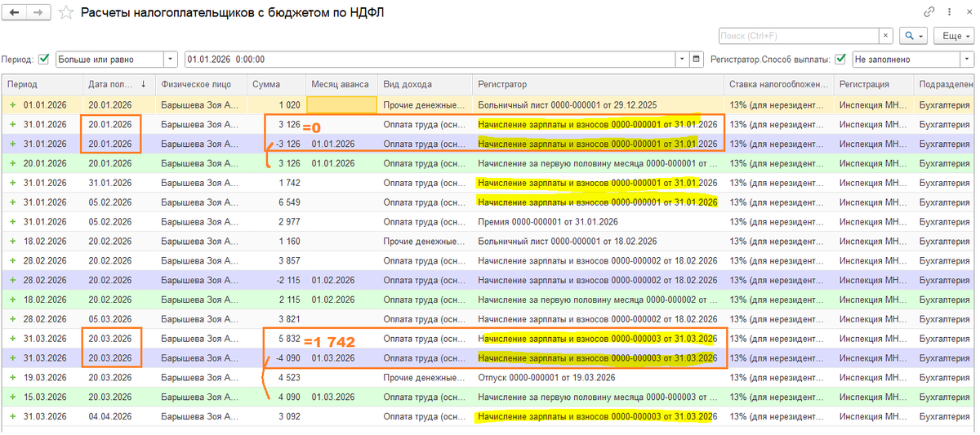Screen dimensions: 980x435
Task: Click the plus icon in the -3 126 row
Action: click(12, 144)
